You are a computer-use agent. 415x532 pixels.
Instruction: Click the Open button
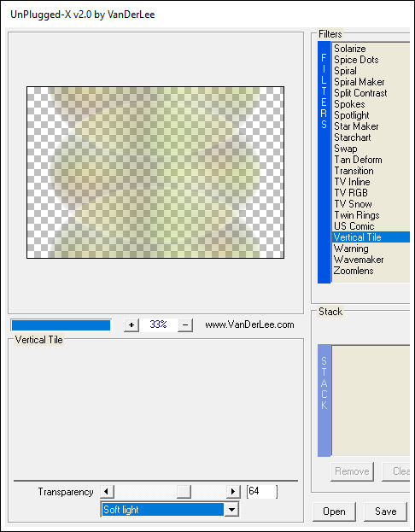point(334,512)
